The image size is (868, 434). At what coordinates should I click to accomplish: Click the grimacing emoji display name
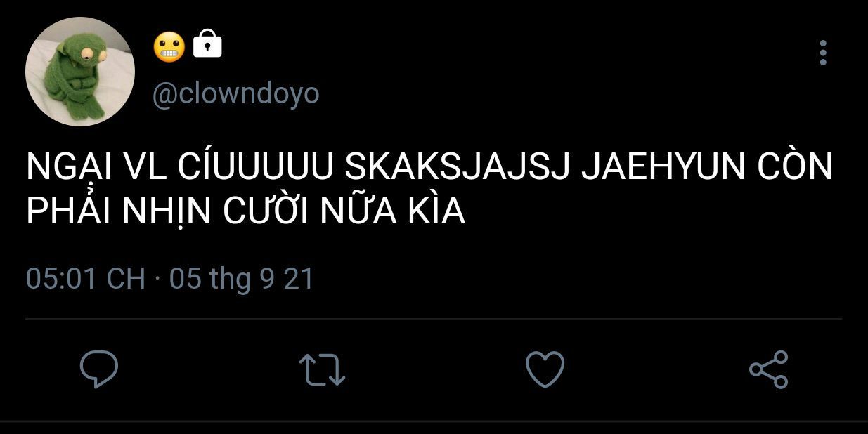[169, 46]
